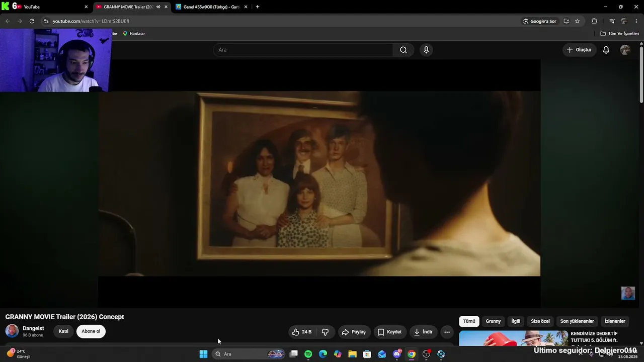The width and height of the screenshot is (644, 362).
Task: Save the video with Kaydet
Action: 390,332
